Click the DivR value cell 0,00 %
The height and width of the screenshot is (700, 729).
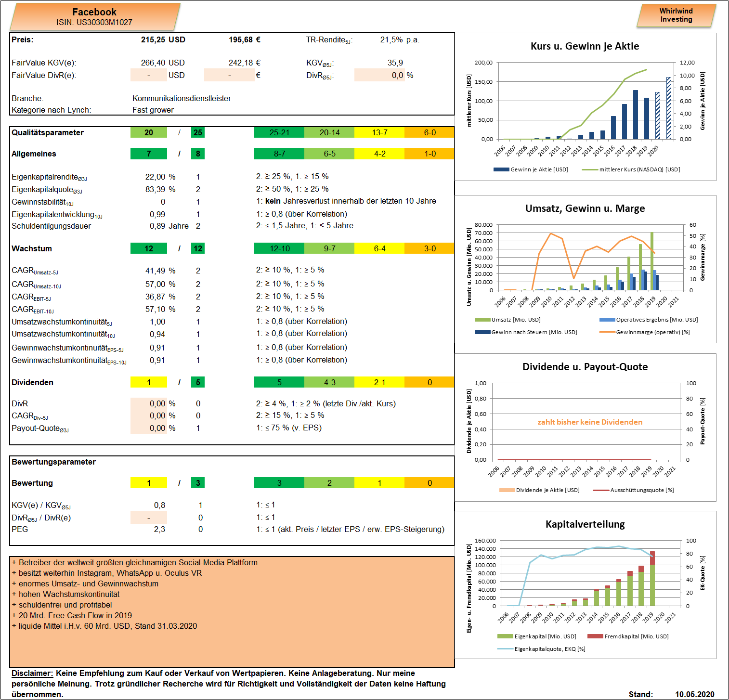click(x=149, y=404)
